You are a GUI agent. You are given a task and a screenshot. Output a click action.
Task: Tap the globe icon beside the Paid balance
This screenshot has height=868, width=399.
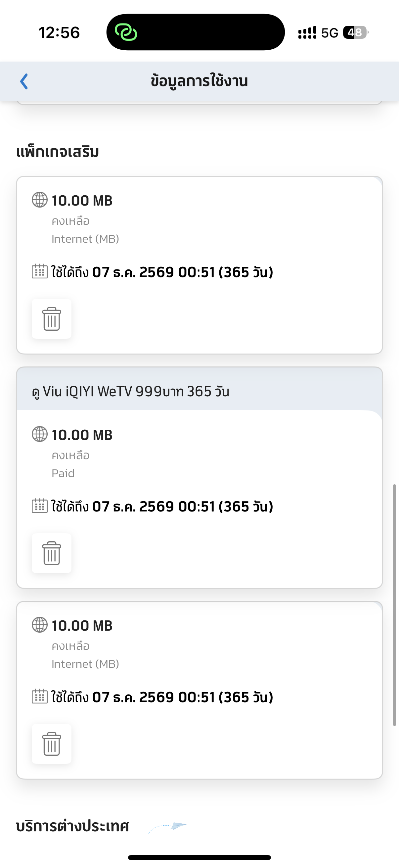[x=40, y=434]
